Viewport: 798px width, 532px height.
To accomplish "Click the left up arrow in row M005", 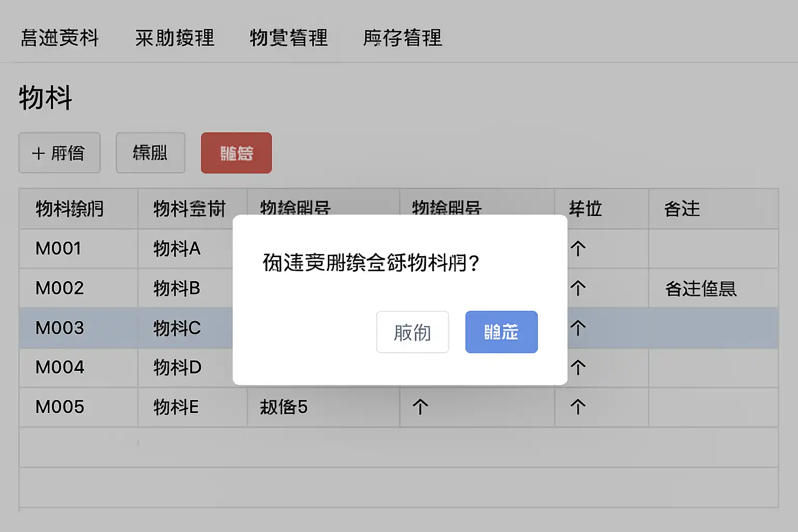I will click(x=420, y=407).
